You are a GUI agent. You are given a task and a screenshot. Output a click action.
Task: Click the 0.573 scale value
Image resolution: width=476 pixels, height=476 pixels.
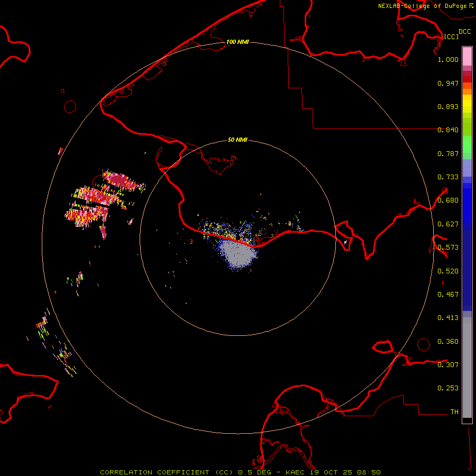coord(448,248)
